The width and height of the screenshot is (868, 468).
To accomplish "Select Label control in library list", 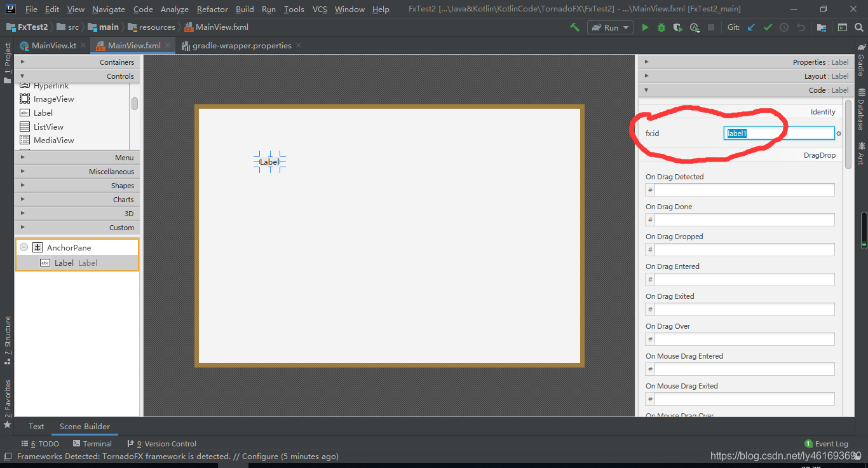I will tap(43, 113).
